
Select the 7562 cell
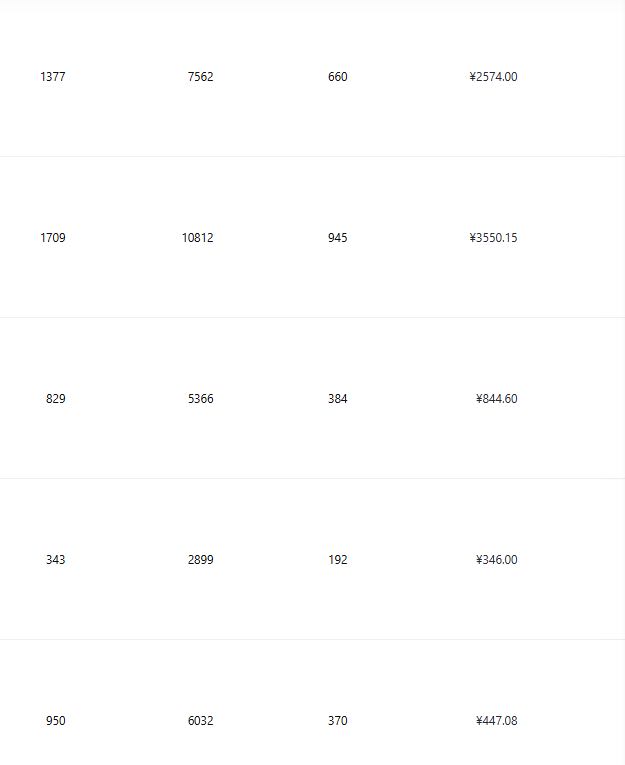[201, 77]
